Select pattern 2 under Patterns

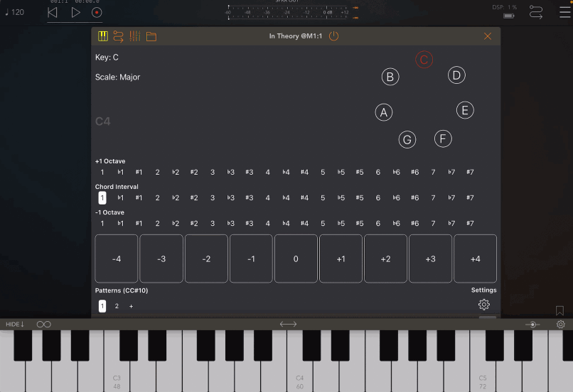(x=117, y=306)
